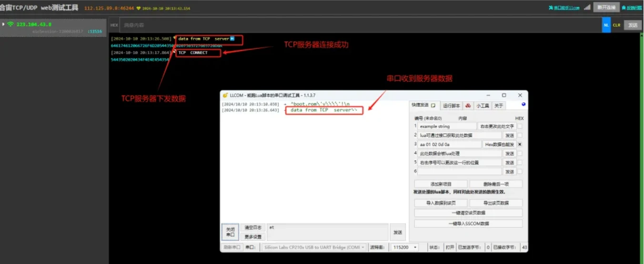Click the large 发送 button beside the 'at' box
Viewport: 644px width, 264px height.
[398, 232]
